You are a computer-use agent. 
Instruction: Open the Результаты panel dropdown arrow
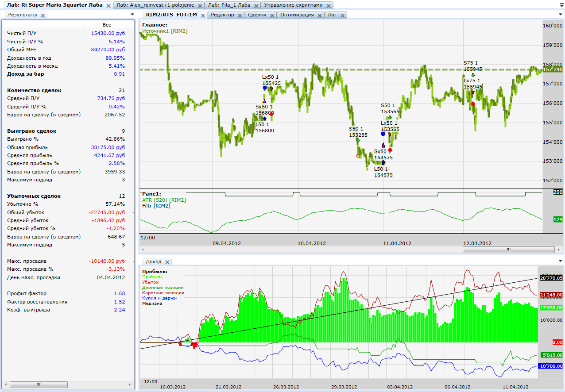tap(132, 15)
